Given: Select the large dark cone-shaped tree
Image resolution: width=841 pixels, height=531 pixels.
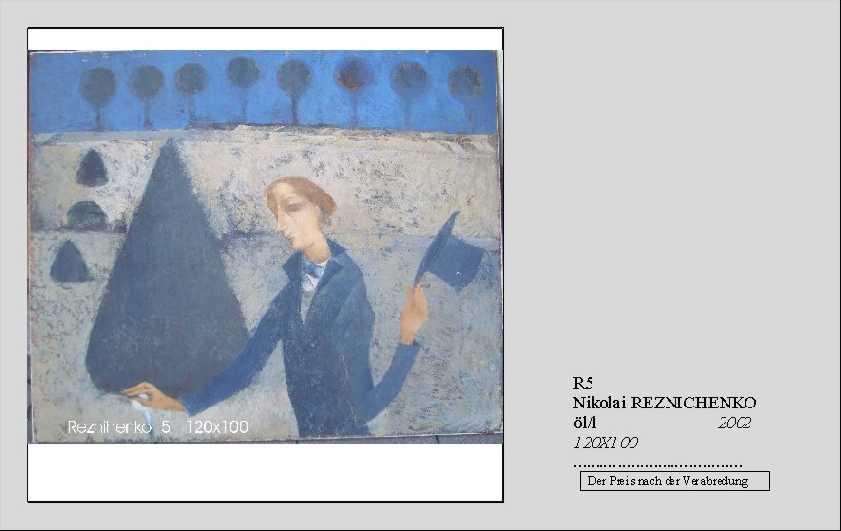Looking at the screenshot, I should click(x=167, y=266).
